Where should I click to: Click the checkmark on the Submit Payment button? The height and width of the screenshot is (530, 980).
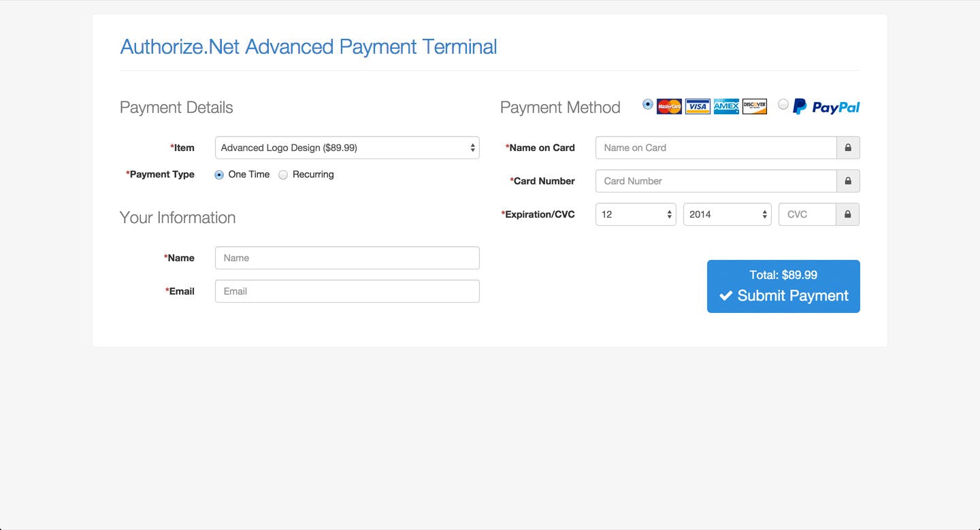[725, 295]
